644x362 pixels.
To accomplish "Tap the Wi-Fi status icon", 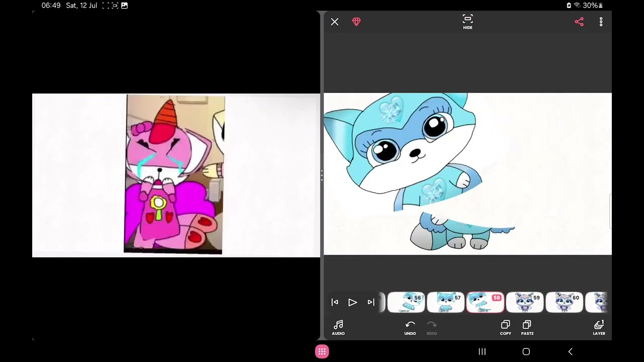I will tap(577, 6).
